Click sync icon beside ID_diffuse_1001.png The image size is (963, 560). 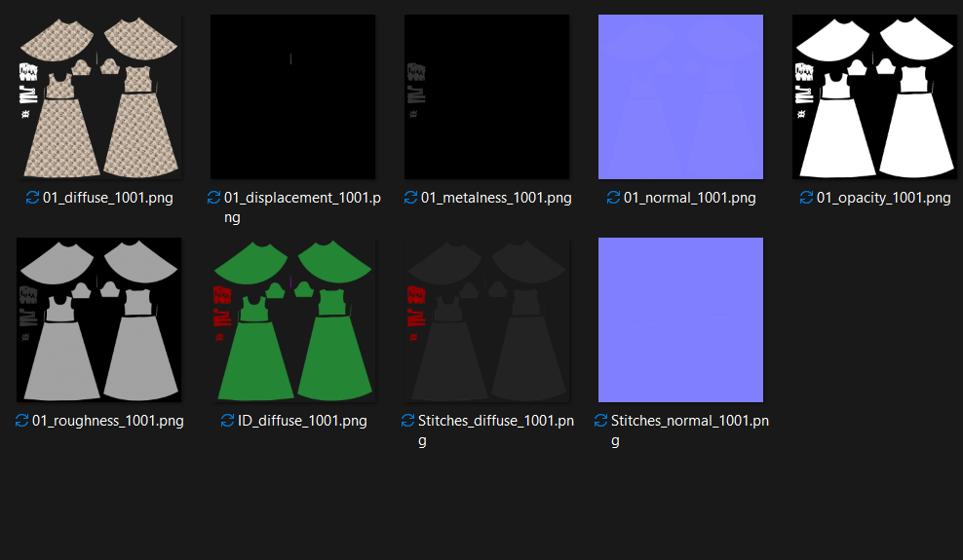coord(228,420)
